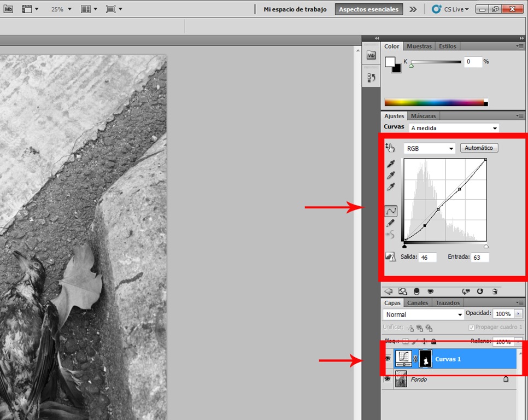
Task: Pick the white point eyedropper
Action: (391, 187)
